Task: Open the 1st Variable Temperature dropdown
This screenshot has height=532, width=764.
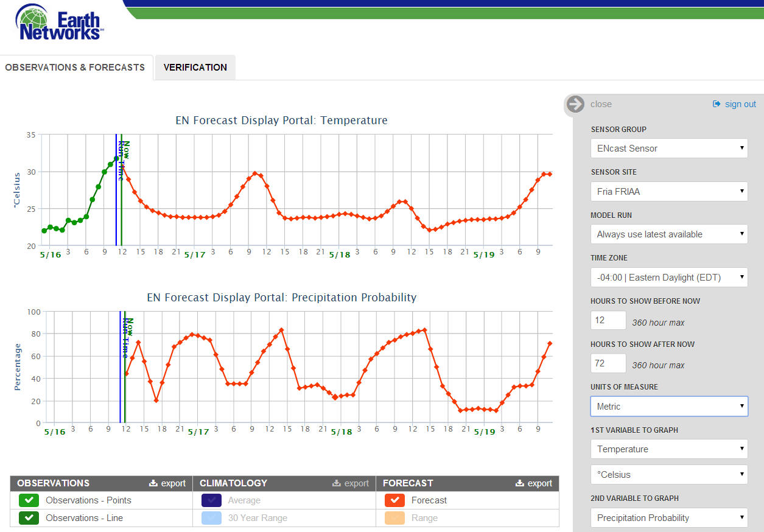Action: click(x=669, y=449)
